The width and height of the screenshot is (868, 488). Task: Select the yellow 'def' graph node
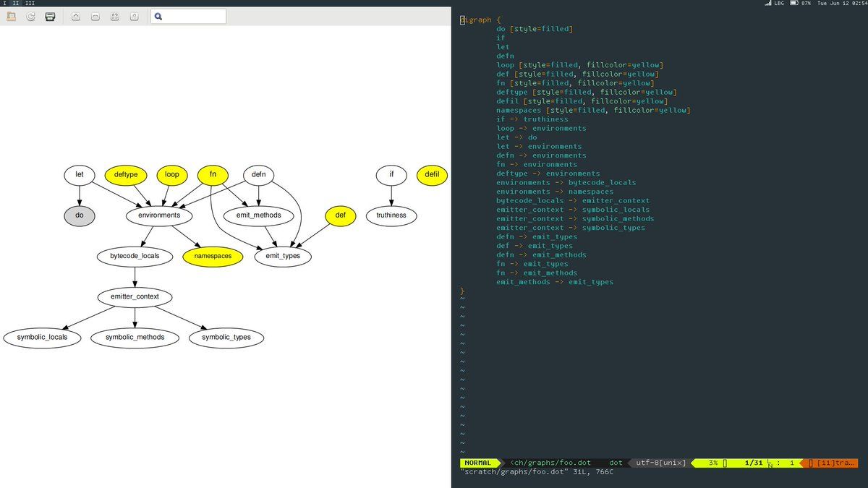pos(341,215)
